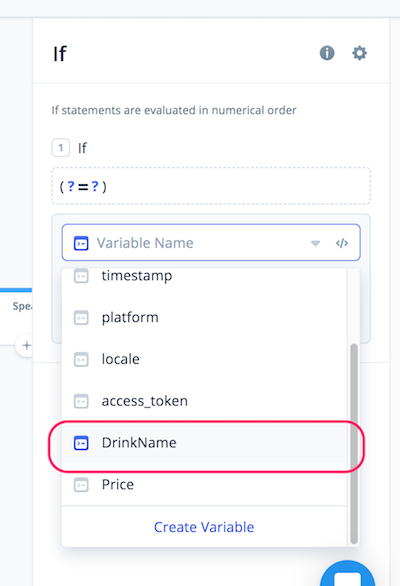This screenshot has width=400, height=586.
Task: Click the variable icon inside Variable Name field
Action: (x=81, y=243)
